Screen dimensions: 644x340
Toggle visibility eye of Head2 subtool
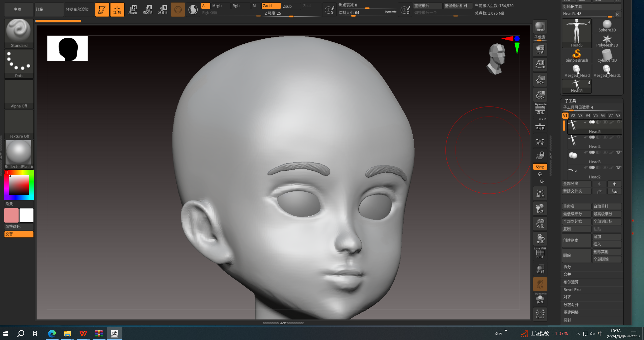tap(618, 167)
